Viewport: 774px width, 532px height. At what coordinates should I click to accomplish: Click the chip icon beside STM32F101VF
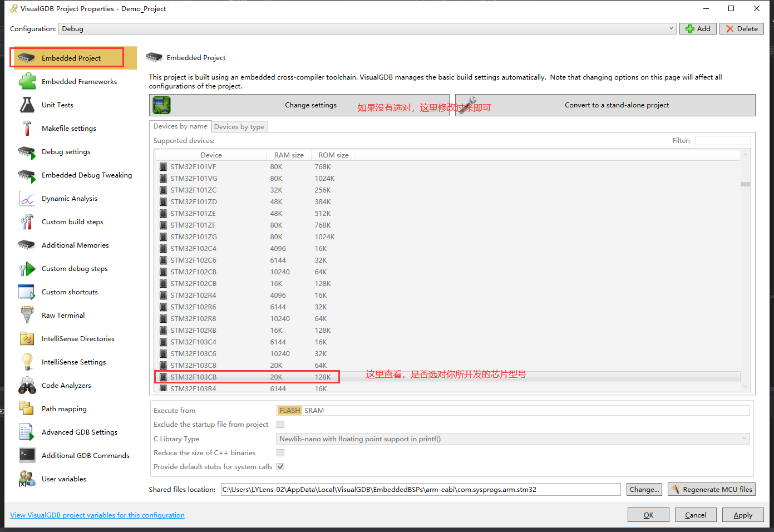(163, 167)
